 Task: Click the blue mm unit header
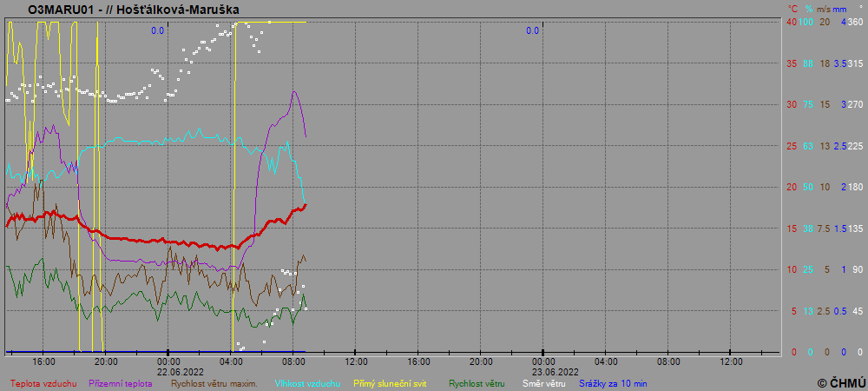coord(841,8)
